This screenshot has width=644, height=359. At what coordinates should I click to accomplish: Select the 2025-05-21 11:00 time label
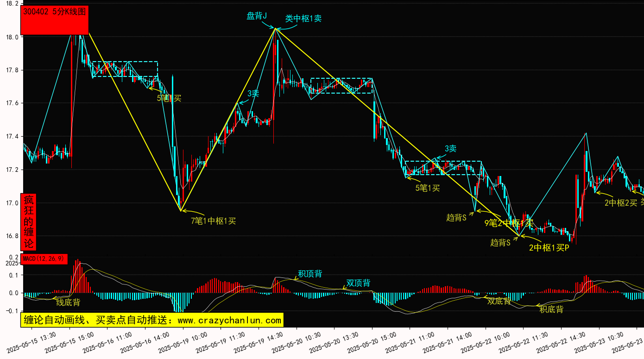(410, 342)
